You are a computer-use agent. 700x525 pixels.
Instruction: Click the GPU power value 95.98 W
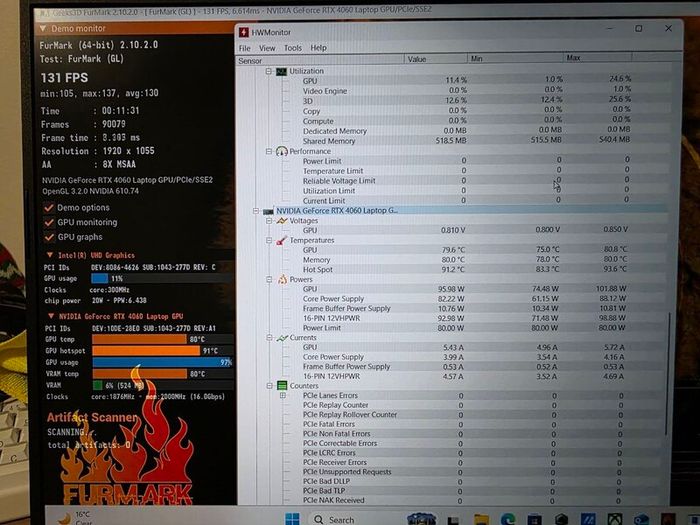tap(451, 289)
